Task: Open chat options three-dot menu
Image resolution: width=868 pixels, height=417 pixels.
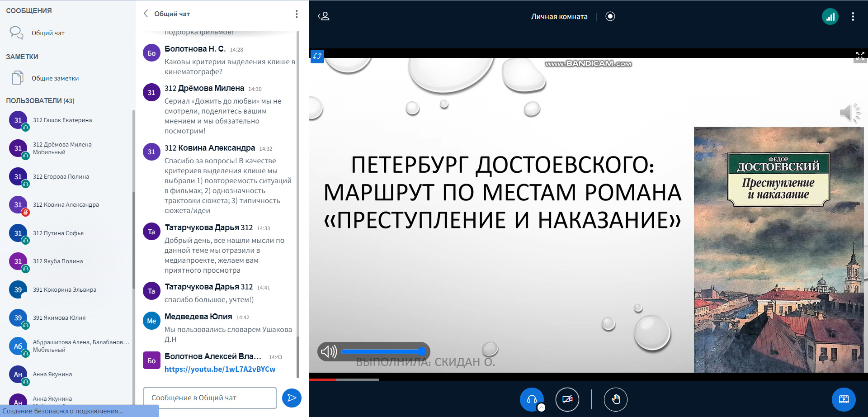Action: pos(297,14)
